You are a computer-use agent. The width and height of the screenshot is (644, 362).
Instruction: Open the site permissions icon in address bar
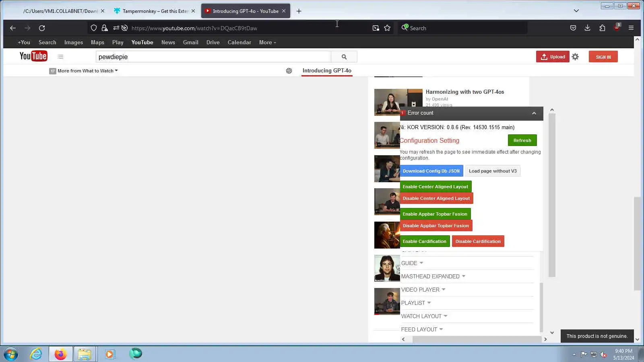pos(116,28)
